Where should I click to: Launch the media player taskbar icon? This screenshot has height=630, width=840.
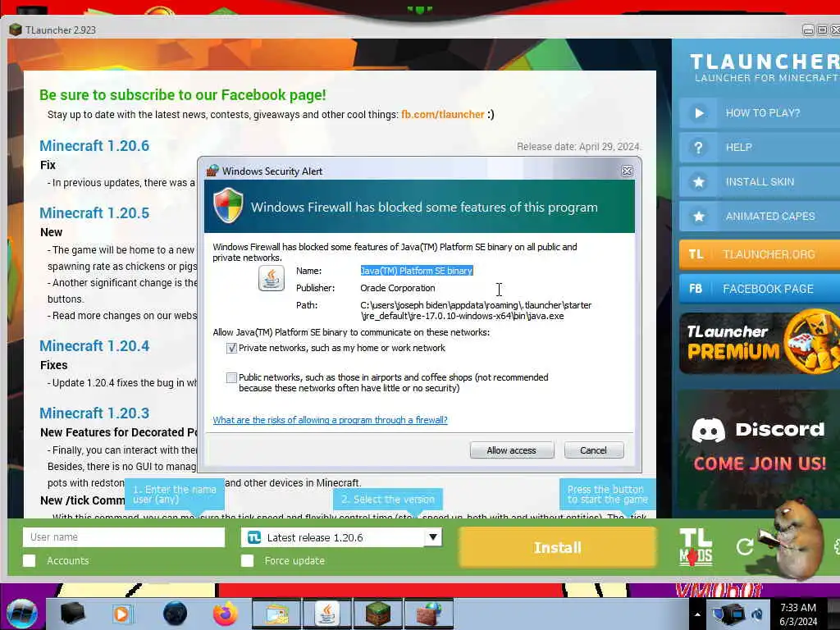pos(121,614)
